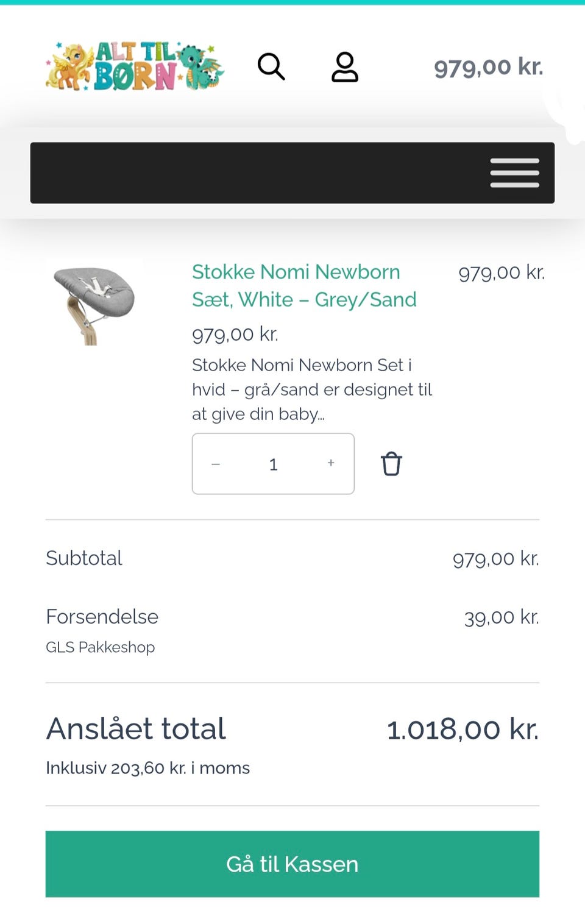Remove item with trash icon
Image resolution: width=585 pixels, height=924 pixels.
391,464
